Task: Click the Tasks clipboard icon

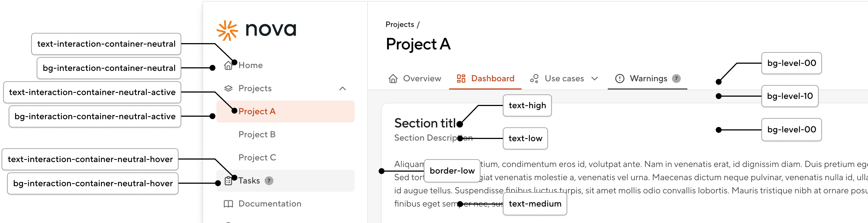Action: [x=228, y=181]
